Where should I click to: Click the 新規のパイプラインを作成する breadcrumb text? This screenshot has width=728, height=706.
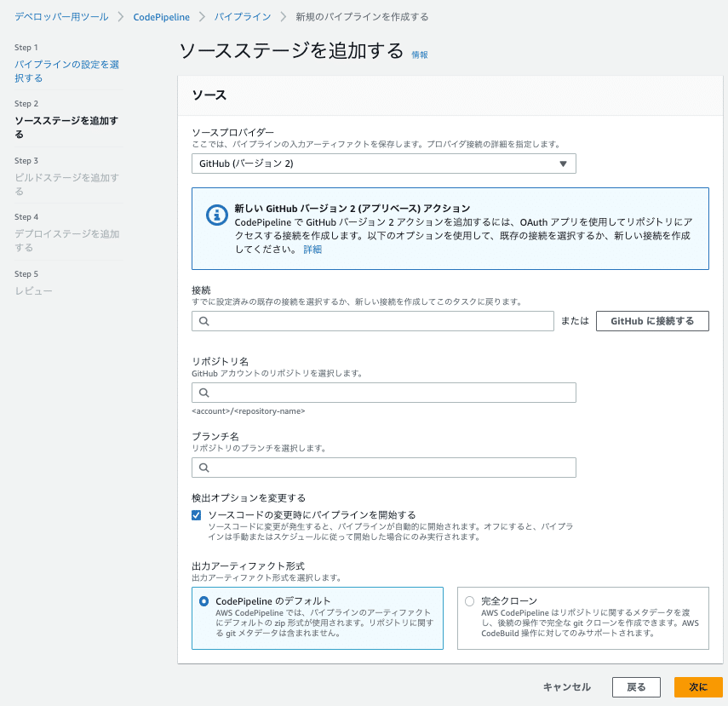coord(362,17)
